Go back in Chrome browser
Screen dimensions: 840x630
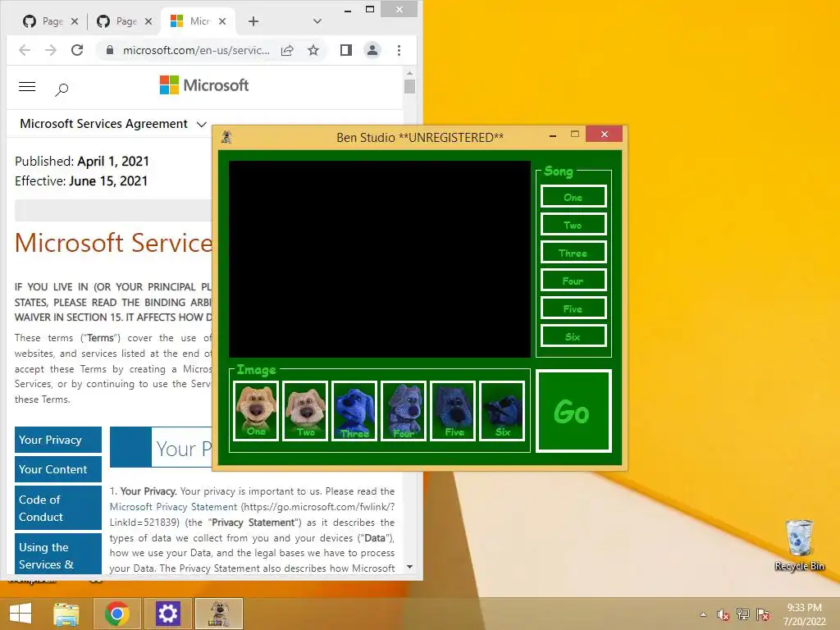[24, 50]
